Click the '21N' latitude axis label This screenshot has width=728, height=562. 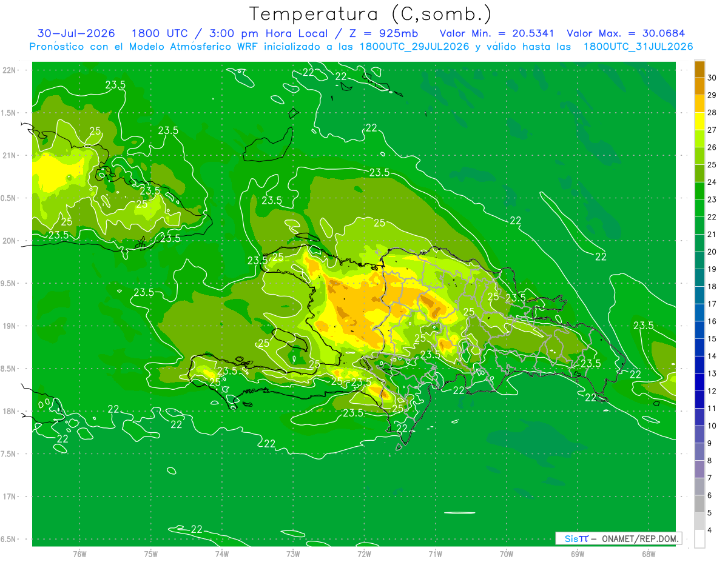pos(10,156)
